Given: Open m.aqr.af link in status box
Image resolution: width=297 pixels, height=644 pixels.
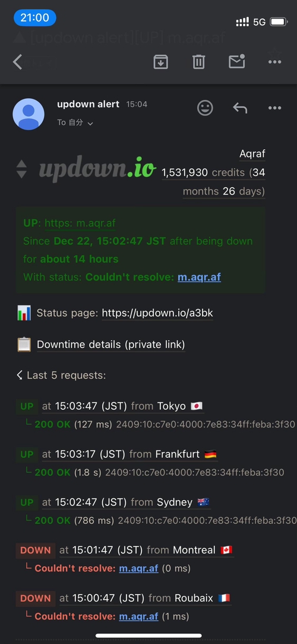Looking at the screenshot, I should click(200, 277).
